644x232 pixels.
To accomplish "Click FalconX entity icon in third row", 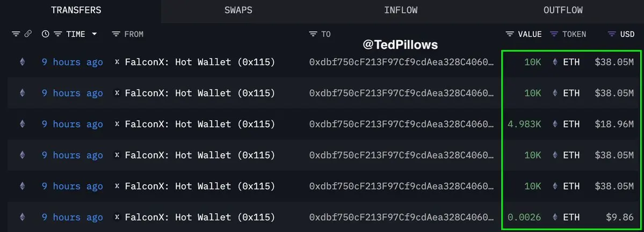I will (117, 124).
